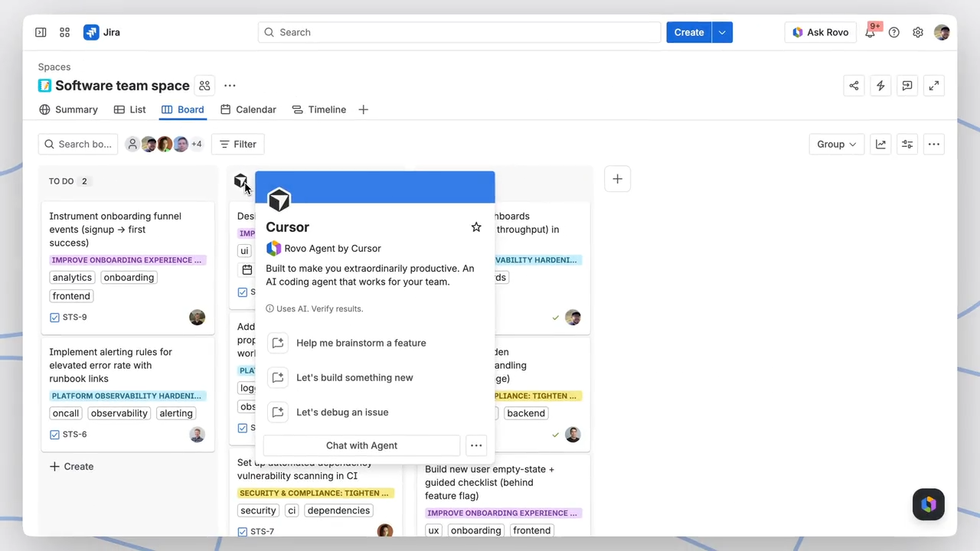Show the +4 more assignees

(x=197, y=144)
